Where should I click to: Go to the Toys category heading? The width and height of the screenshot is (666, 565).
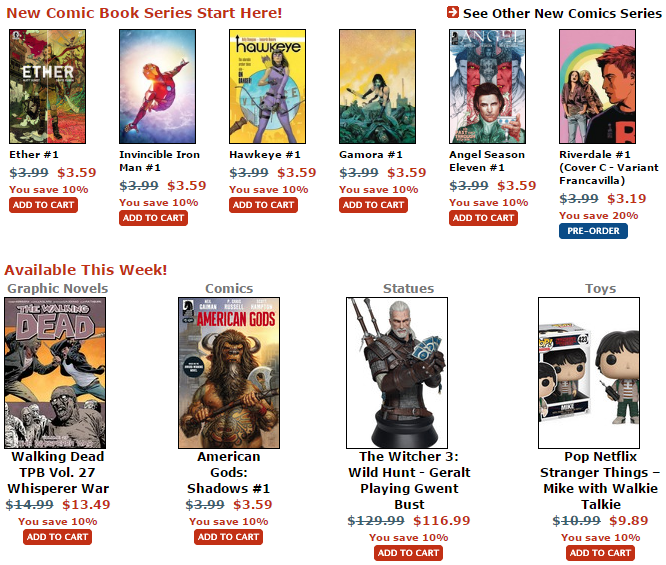[601, 288]
